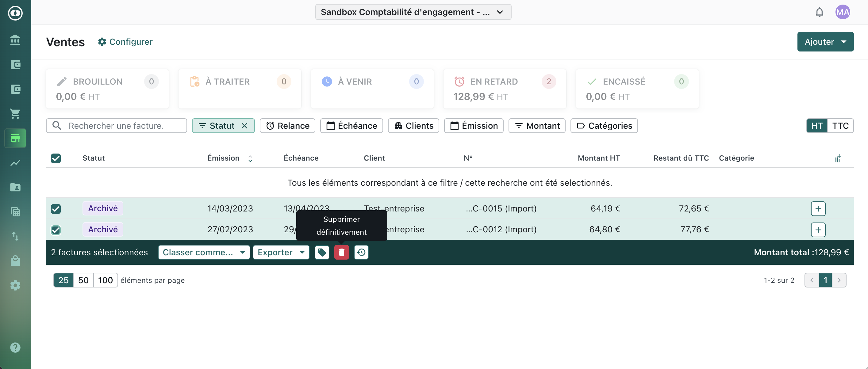This screenshot has width=868, height=369.
Task: Expand the Classer comme dropdown
Action: (x=204, y=252)
